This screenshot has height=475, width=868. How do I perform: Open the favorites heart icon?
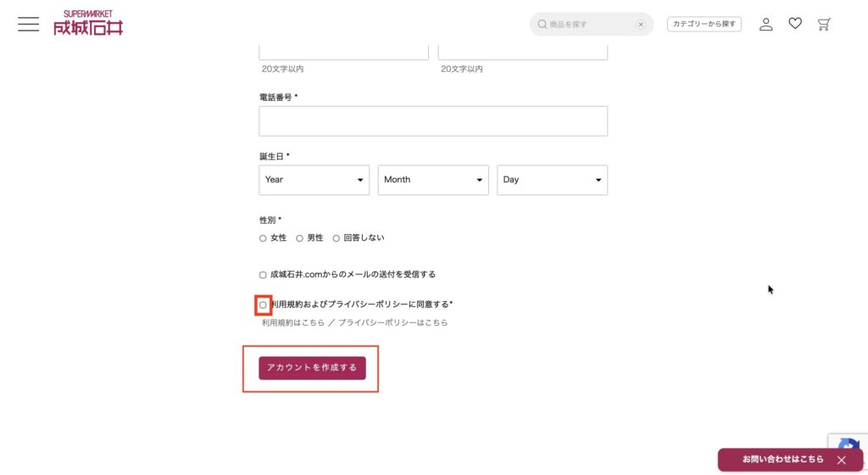794,24
